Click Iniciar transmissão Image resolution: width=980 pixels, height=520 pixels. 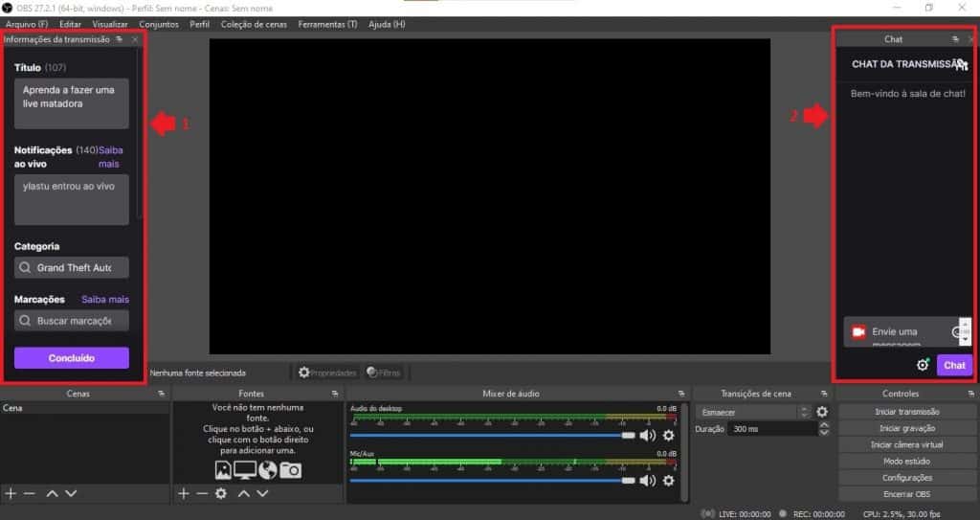coord(907,412)
